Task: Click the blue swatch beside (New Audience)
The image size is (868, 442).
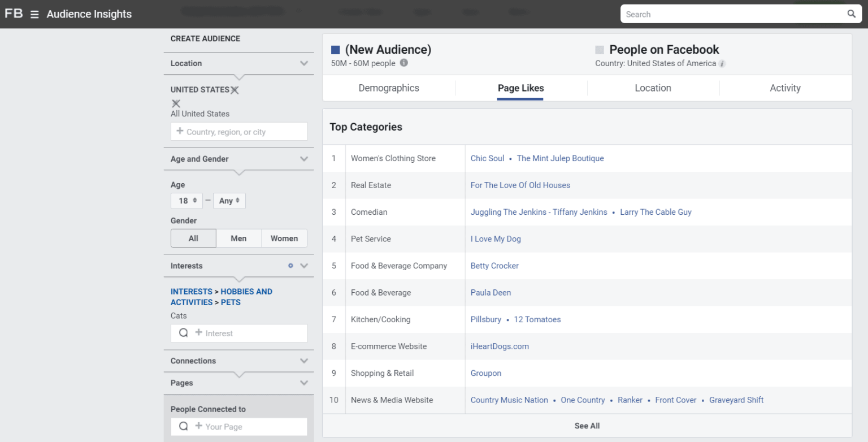Action: coord(335,50)
